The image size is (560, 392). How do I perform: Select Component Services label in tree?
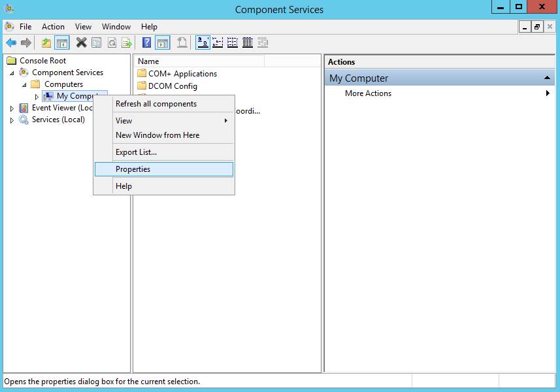click(67, 73)
